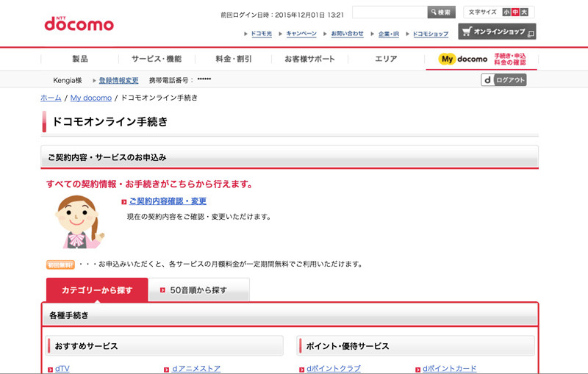Click the すべての契約情報 red headline text
This screenshot has width=588, height=374.
150,184
